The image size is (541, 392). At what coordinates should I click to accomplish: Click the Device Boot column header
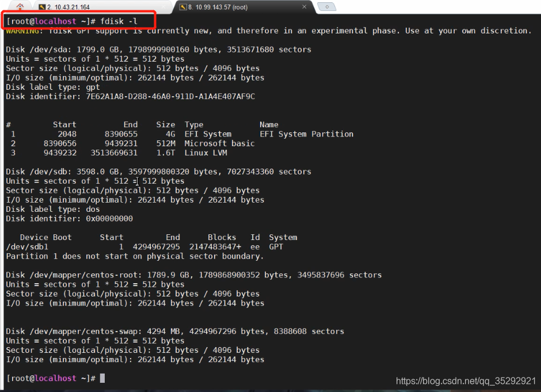point(45,237)
